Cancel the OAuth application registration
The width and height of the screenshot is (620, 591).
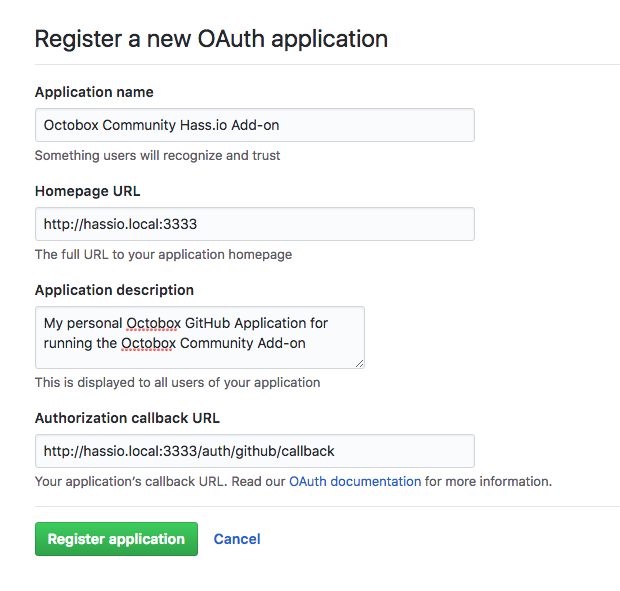coord(237,539)
